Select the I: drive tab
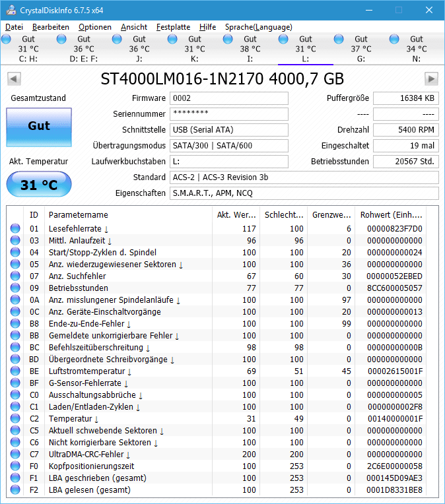The image size is (445, 504). click(250, 49)
